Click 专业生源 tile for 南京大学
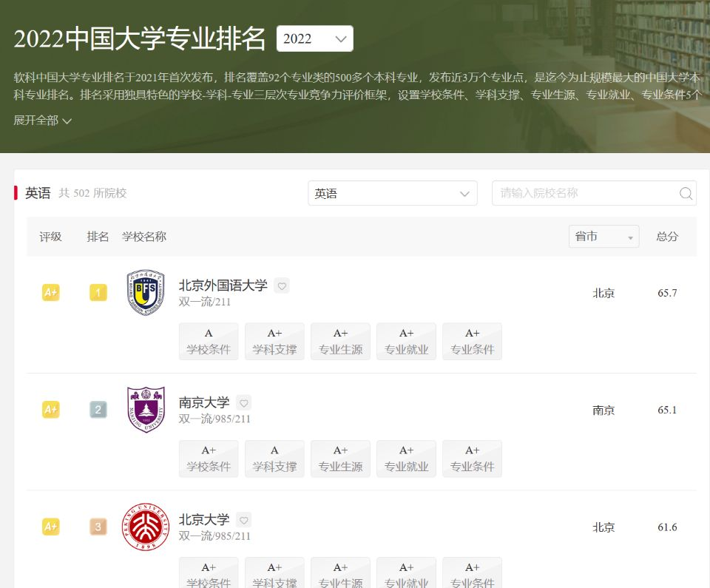The image size is (710, 588). tap(340, 459)
